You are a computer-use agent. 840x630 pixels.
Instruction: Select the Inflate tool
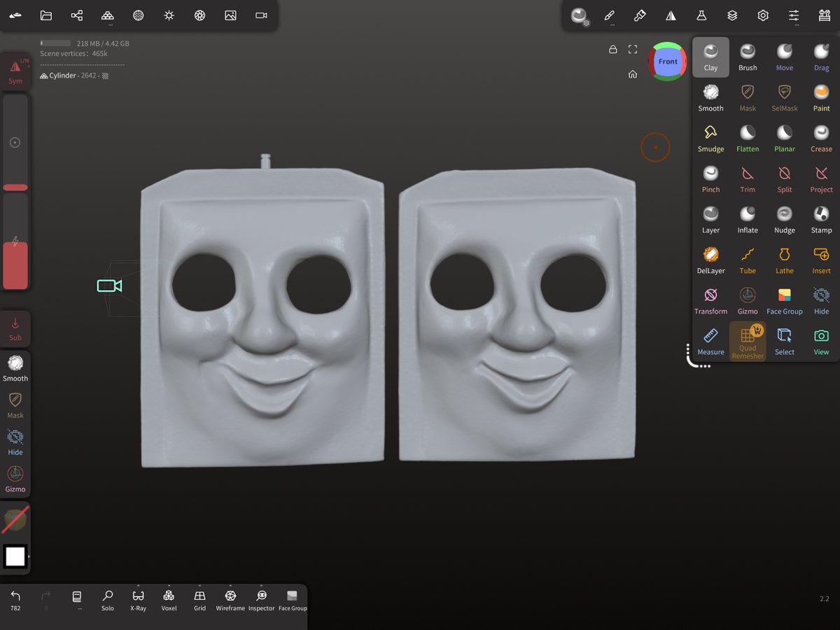[748, 219]
